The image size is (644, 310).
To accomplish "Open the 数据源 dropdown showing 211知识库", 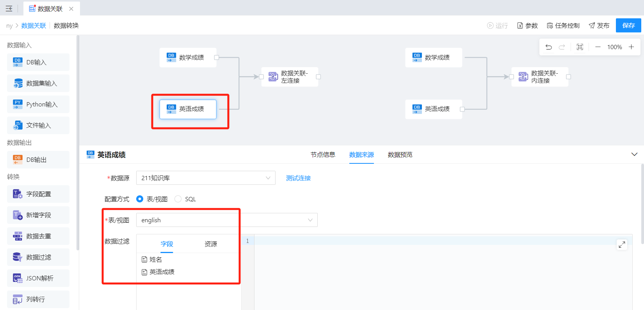I will [x=206, y=178].
